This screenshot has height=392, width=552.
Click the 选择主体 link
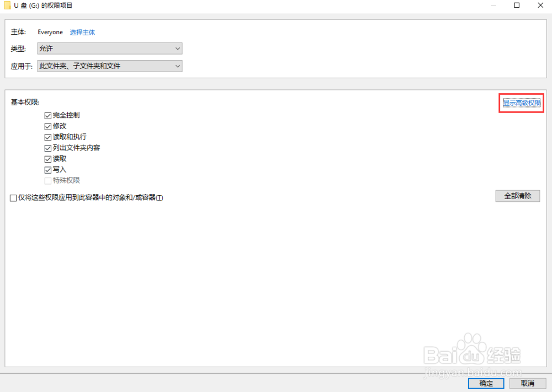coord(82,33)
